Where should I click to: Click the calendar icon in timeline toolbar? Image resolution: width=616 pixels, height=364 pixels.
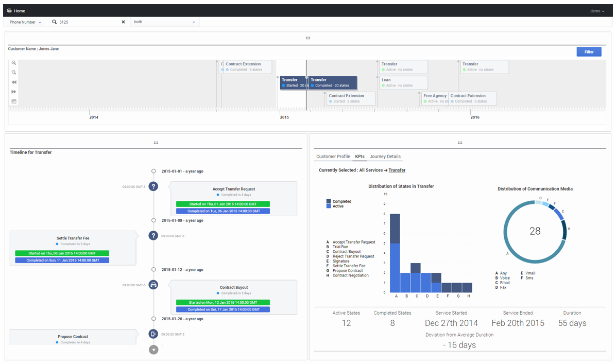[x=14, y=101]
